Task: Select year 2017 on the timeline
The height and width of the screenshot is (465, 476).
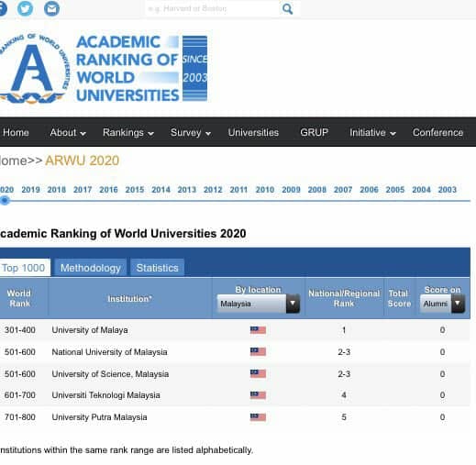Action: (x=83, y=190)
